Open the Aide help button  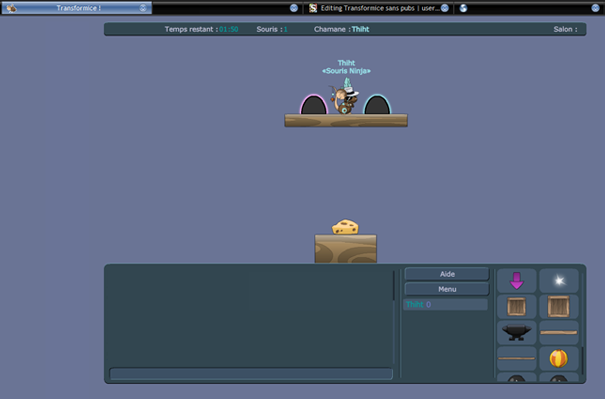click(x=447, y=274)
